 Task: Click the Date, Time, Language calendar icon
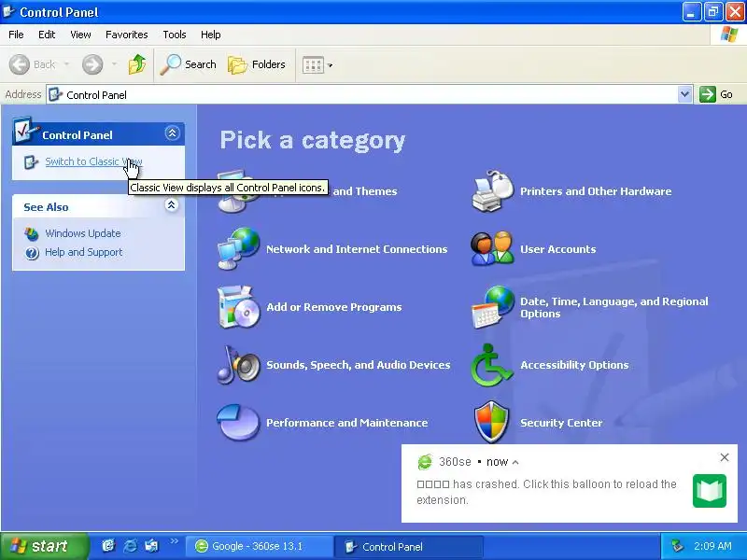[493, 307]
